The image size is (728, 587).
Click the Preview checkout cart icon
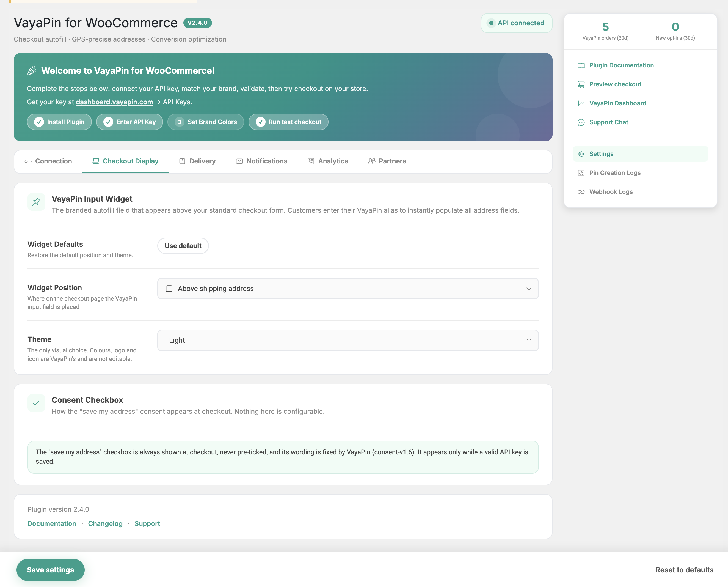coord(581,84)
